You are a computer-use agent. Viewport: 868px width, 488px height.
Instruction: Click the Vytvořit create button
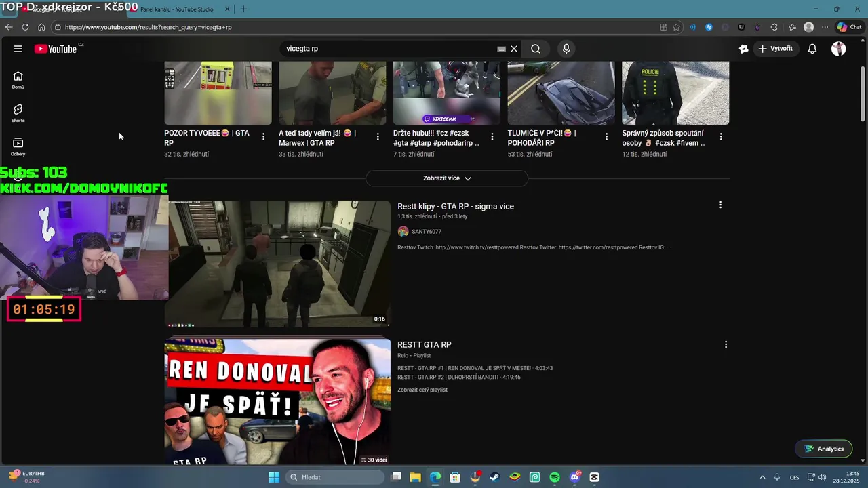point(776,49)
